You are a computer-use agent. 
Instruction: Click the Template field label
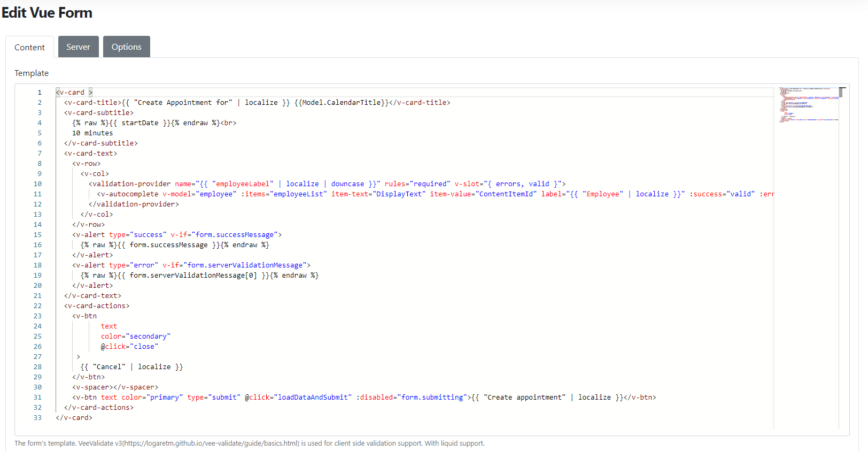pos(32,73)
